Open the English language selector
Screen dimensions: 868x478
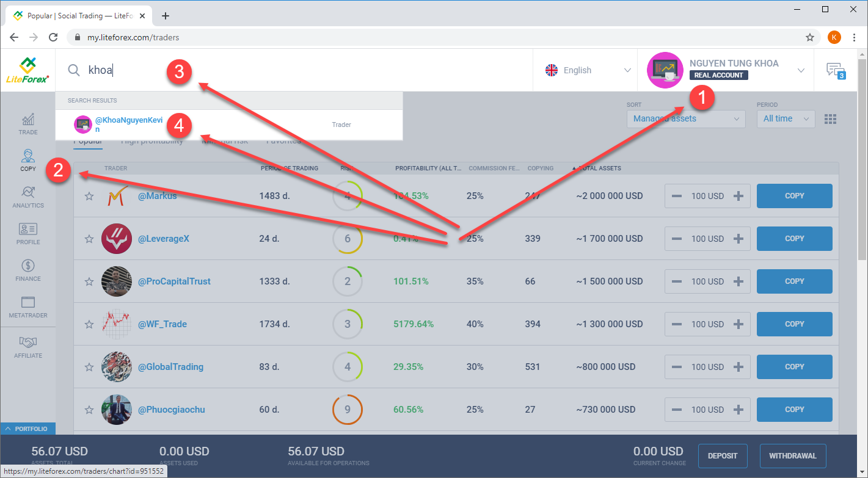tap(587, 70)
